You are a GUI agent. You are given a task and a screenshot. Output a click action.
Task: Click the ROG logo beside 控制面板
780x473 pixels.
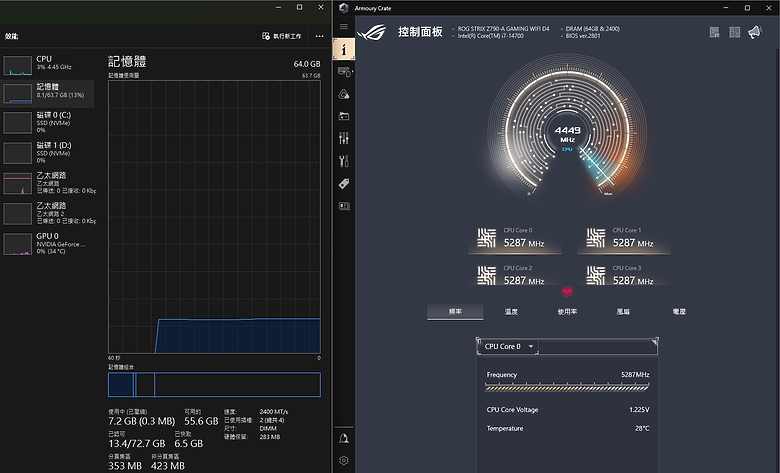coord(372,33)
